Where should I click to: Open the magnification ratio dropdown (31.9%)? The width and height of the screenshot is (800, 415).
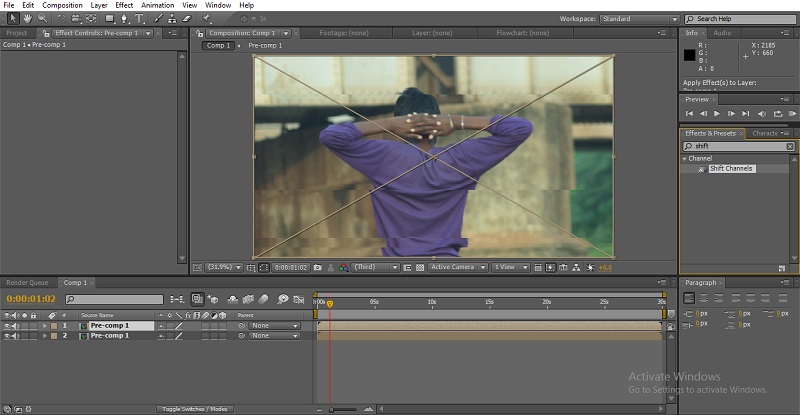click(224, 268)
